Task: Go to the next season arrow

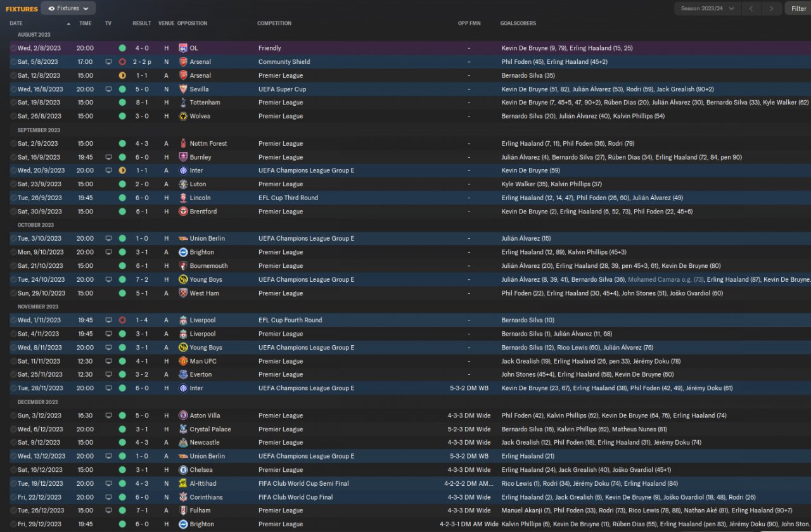Action: (x=771, y=8)
